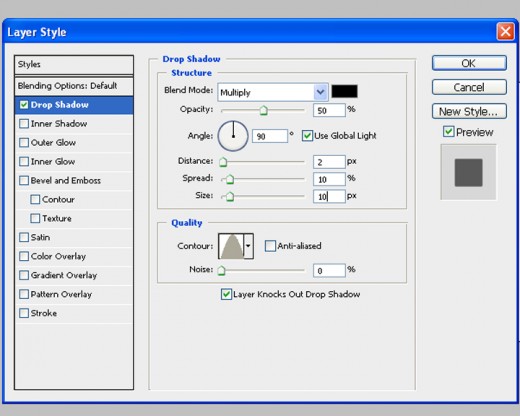This screenshot has height=416, width=520.
Task: Open the Styles panel entry
Action: (74, 65)
